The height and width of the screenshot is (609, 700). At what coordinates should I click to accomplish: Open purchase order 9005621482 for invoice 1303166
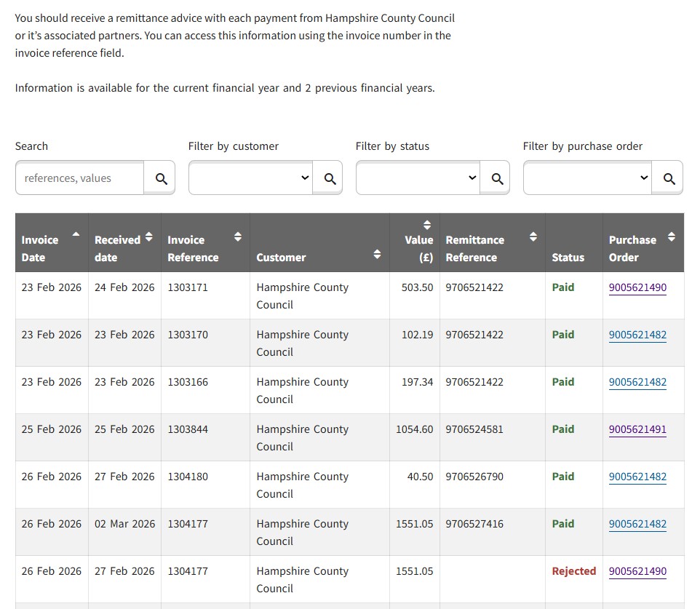coord(637,382)
